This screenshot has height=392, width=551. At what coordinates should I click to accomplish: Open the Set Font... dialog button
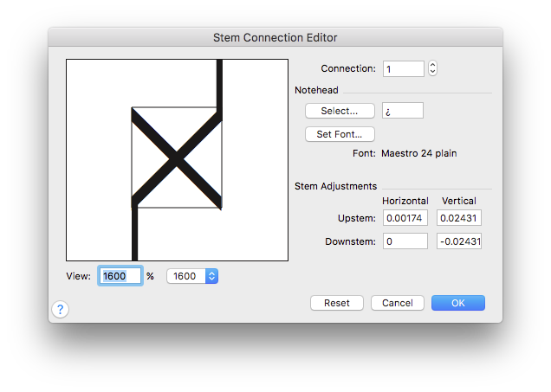[340, 134]
